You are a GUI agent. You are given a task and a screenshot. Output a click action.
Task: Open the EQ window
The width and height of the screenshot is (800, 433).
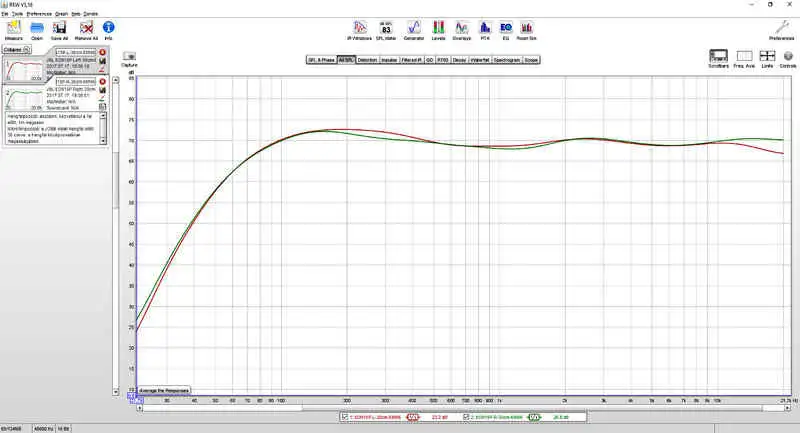click(x=506, y=29)
